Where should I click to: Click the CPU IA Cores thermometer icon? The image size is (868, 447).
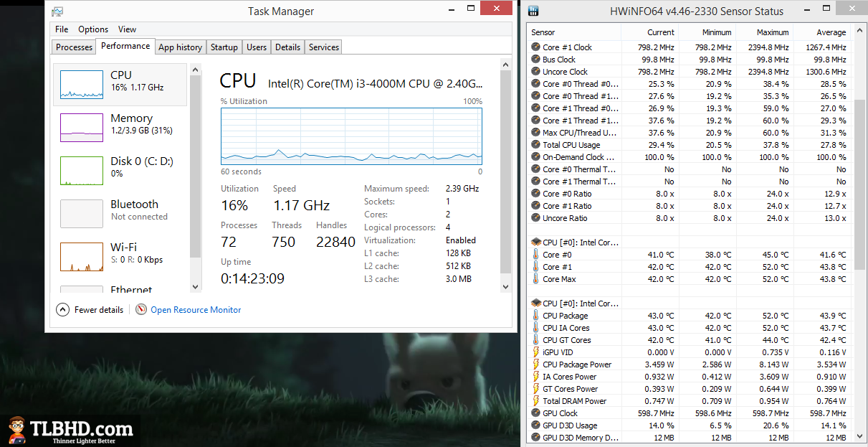click(535, 328)
